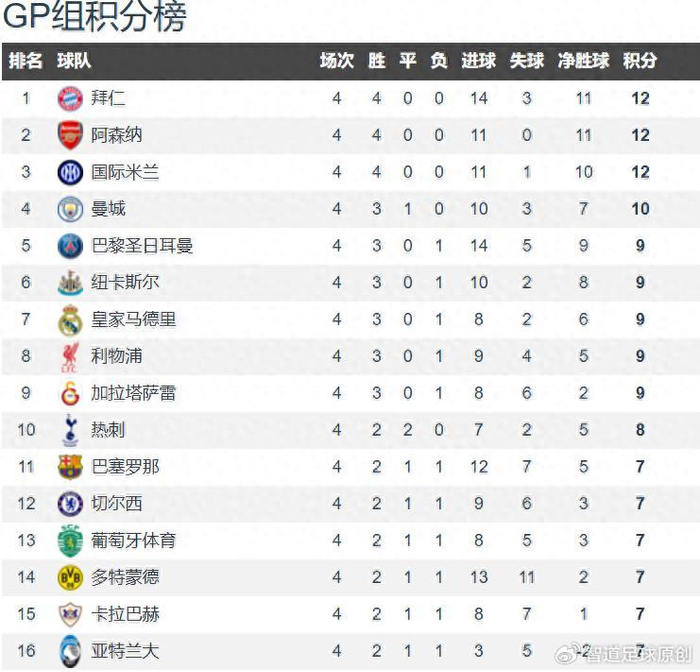Click the Manchester City crest
The image size is (700, 672).
[70, 209]
